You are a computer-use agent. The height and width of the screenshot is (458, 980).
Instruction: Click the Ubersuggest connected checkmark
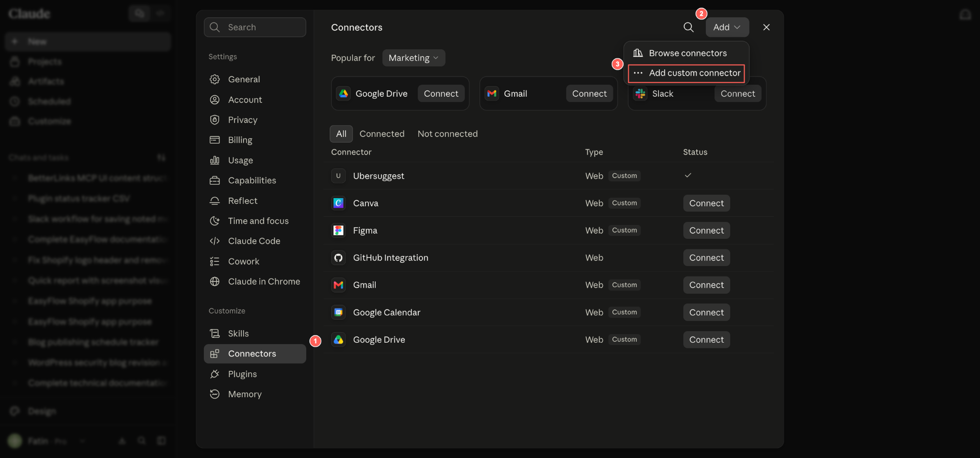(x=688, y=175)
